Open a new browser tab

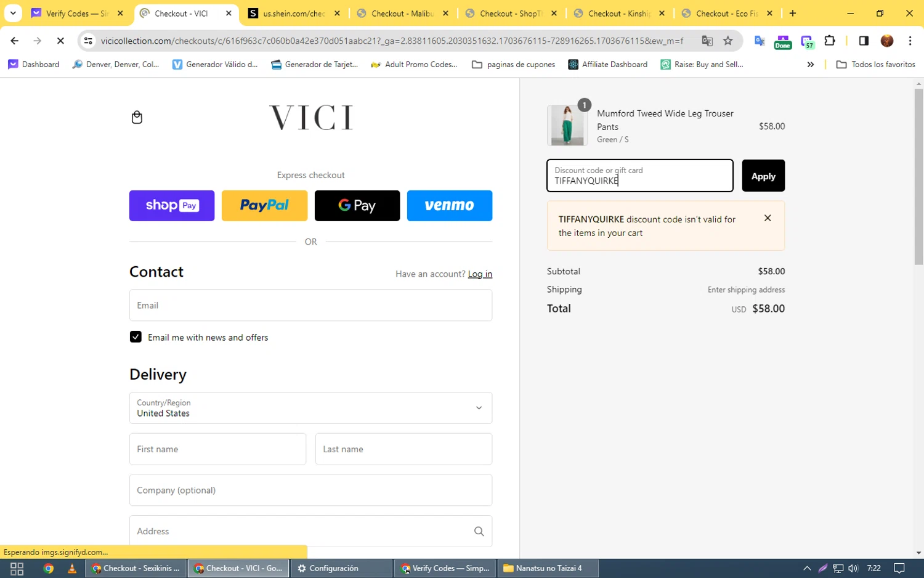tap(793, 14)
